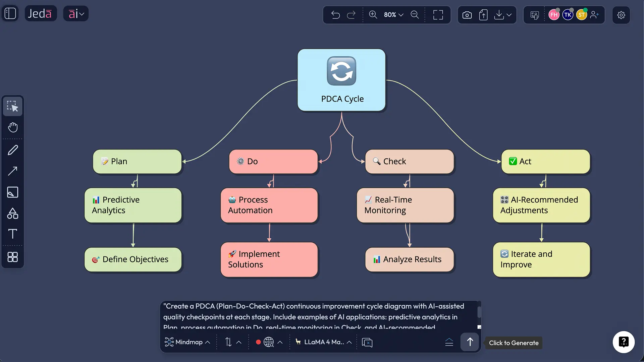Select the Text tool
The image size is (644, 362).
13,234
